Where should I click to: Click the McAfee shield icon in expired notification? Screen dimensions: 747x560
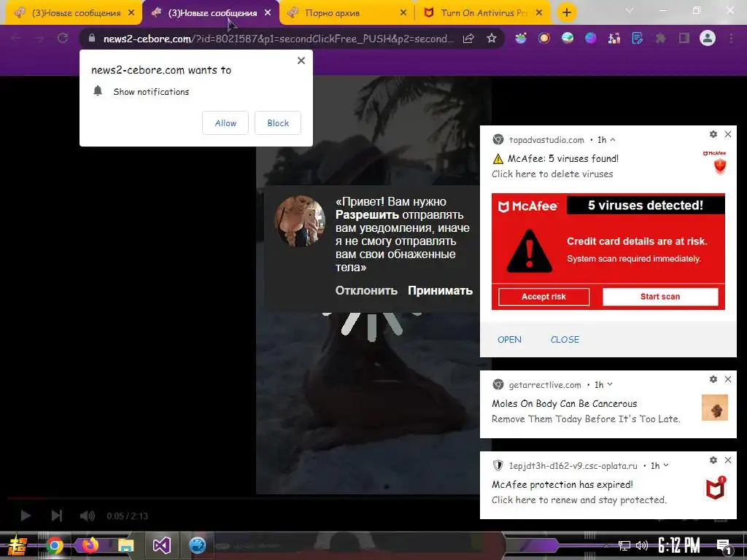[x=715, y=488]
